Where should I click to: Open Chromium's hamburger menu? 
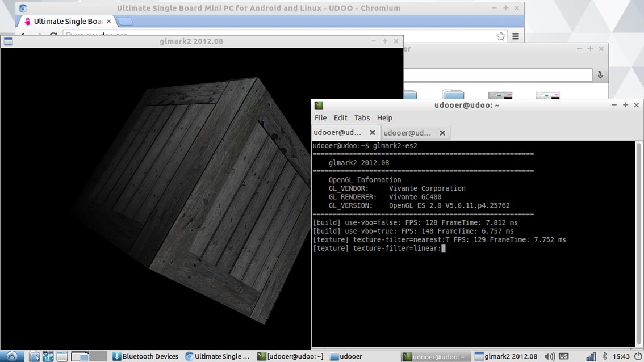point(515,36)
